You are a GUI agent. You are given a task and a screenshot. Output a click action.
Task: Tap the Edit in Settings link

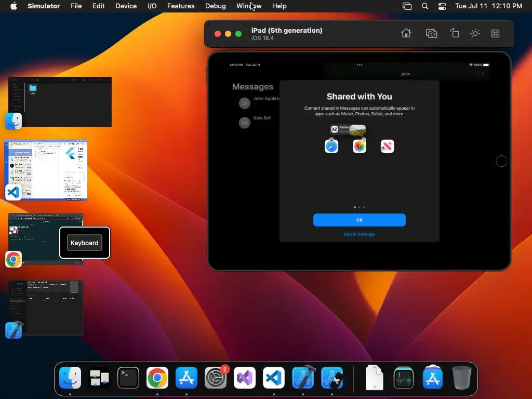(x=360, y=234)
